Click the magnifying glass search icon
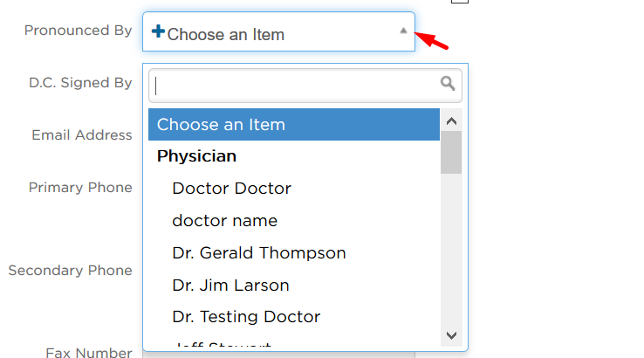The height and width of the screenshot is (358, 644). [448, 84]
